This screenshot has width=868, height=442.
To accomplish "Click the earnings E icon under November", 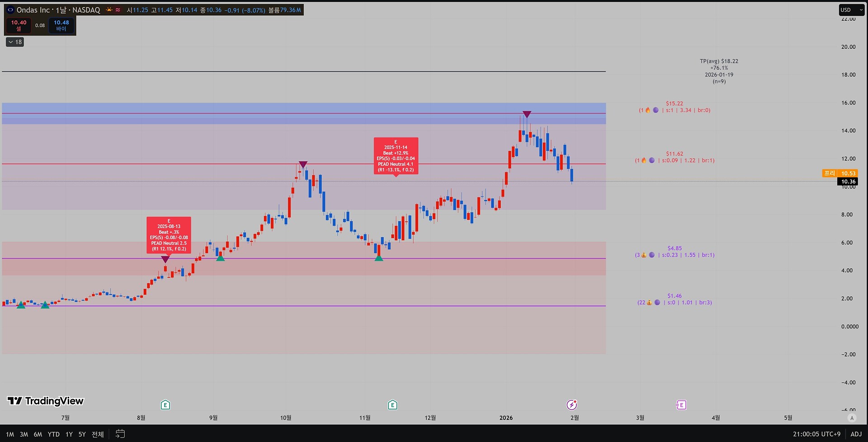I will coord(392,405).
